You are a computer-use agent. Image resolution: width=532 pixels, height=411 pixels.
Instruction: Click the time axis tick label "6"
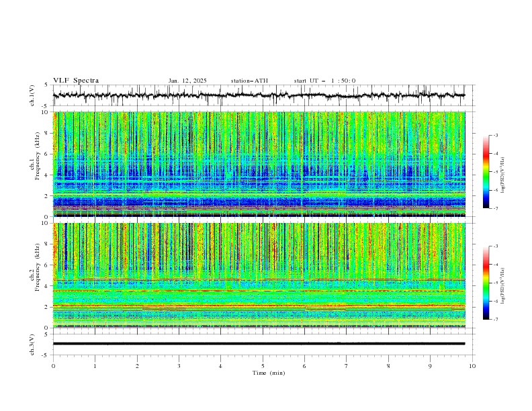[304, 366]
